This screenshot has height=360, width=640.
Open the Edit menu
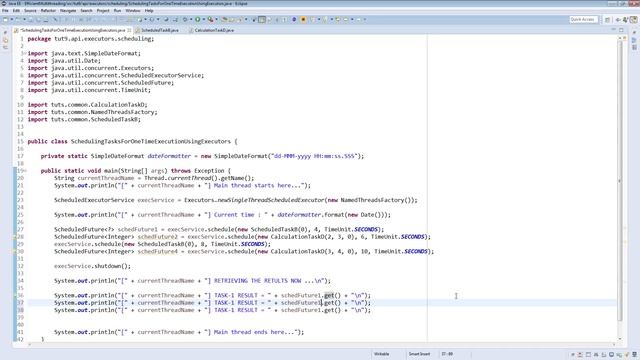point(16,11)
